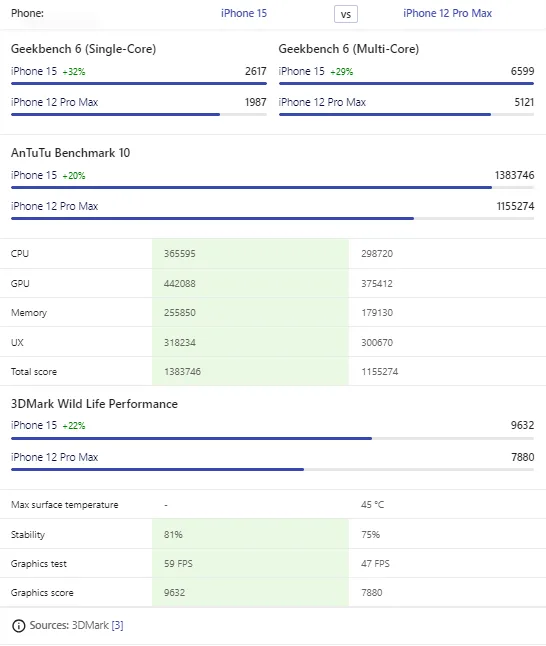This screenshot has width=546, height=646.
Task: Click the CPU row label
Action: click(x=20, y=253)
